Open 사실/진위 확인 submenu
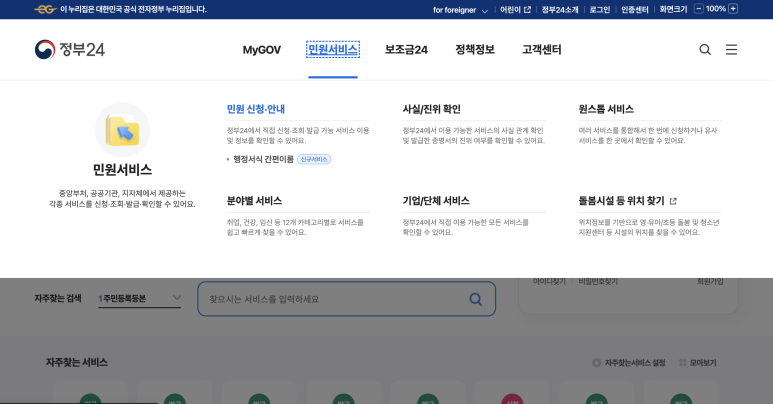Screen dimensions: 773x404 [x=431, y=109]
